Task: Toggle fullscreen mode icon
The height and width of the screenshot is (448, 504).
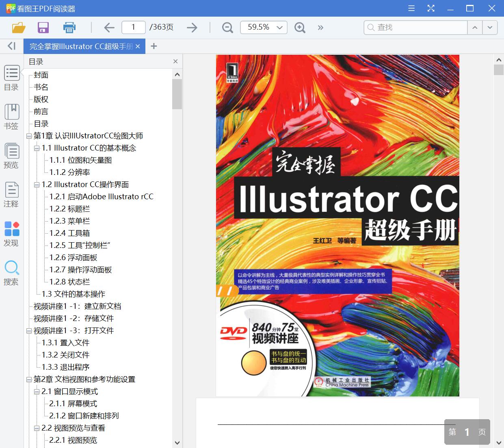Action: 431,8
